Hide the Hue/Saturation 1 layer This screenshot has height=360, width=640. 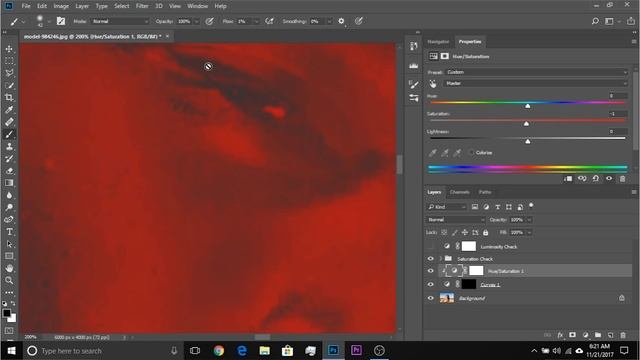point(431,271)
